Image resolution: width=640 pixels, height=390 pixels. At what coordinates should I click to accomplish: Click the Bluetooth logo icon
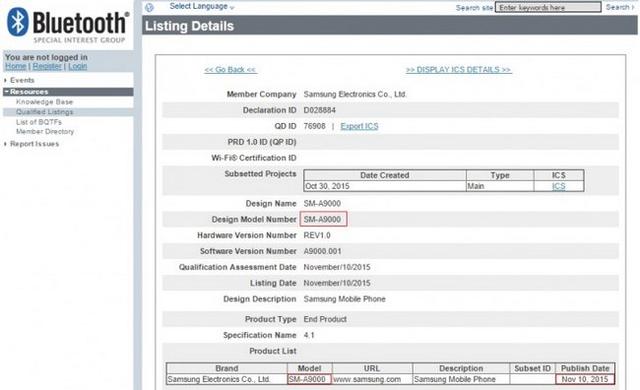pyautogui.click(x=18, y=22)
